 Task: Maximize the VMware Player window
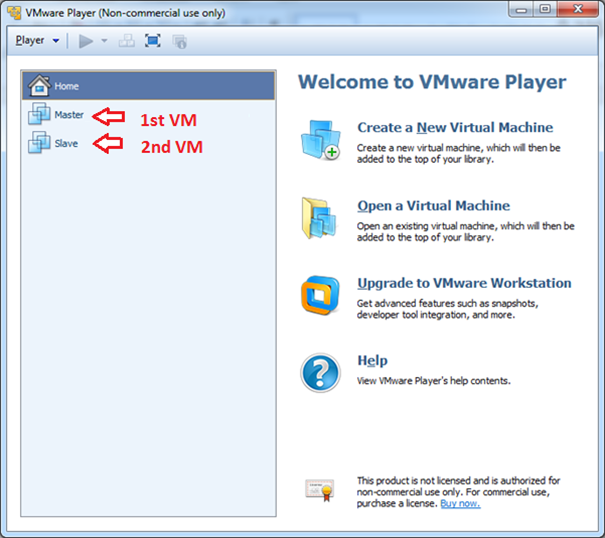pos(545,10)
